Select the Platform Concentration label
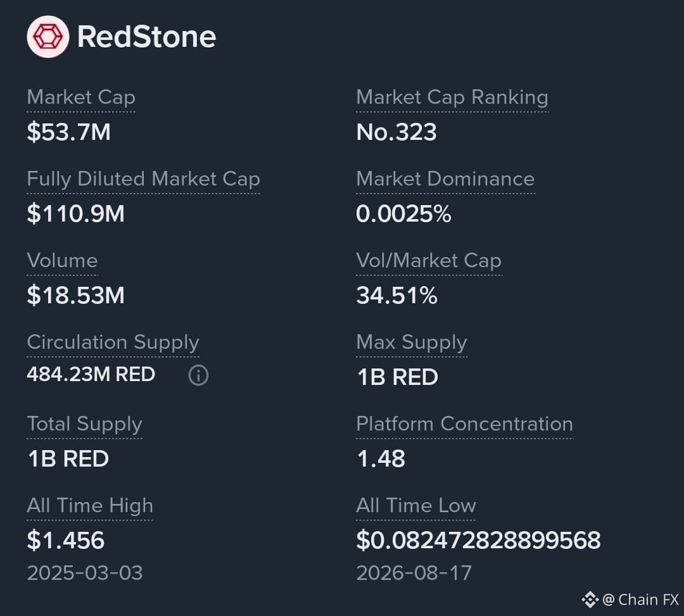 (465, 424)
